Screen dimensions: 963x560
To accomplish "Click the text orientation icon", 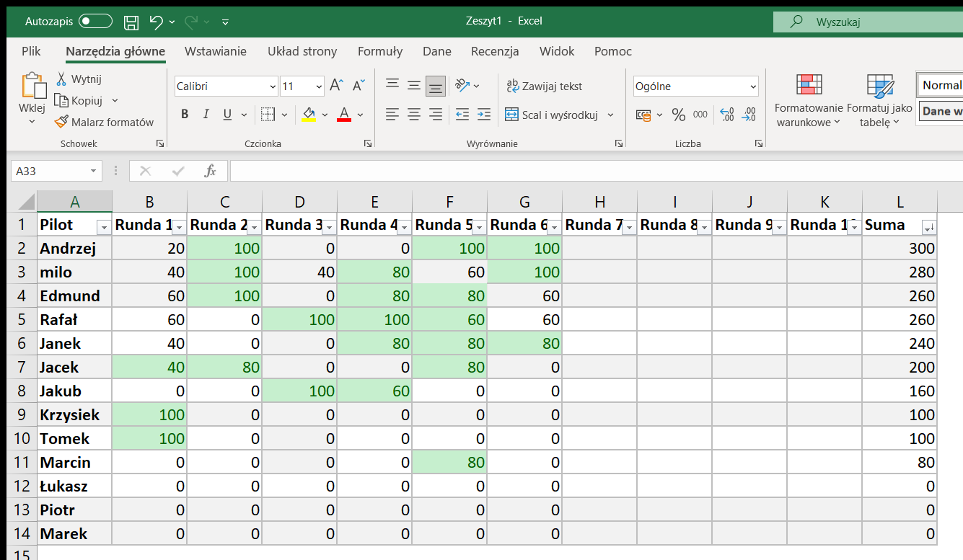I will 462,85.
